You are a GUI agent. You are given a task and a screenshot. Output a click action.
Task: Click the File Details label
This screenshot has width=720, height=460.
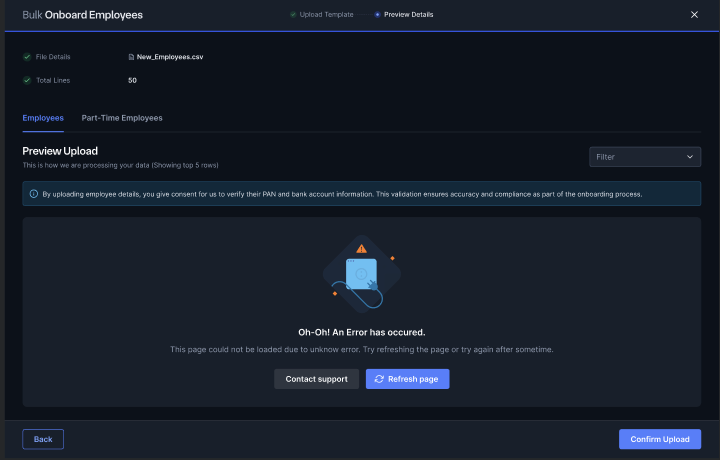(53, 57)
